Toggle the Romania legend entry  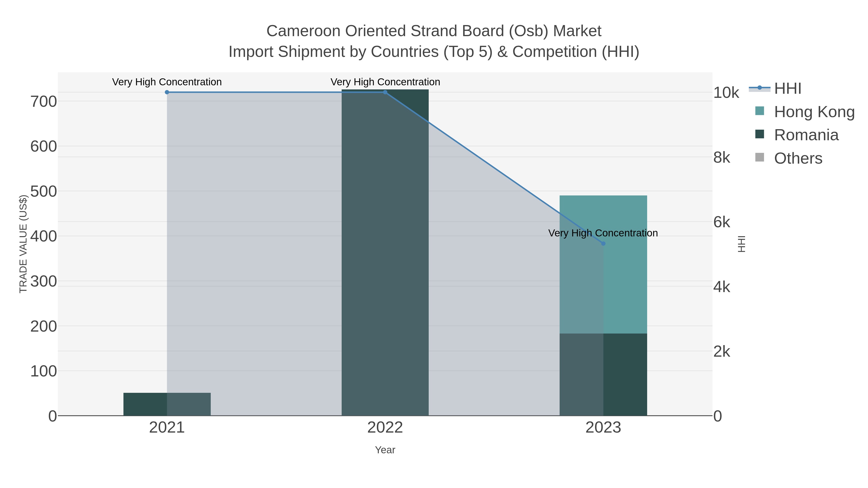tap(797, 135)
